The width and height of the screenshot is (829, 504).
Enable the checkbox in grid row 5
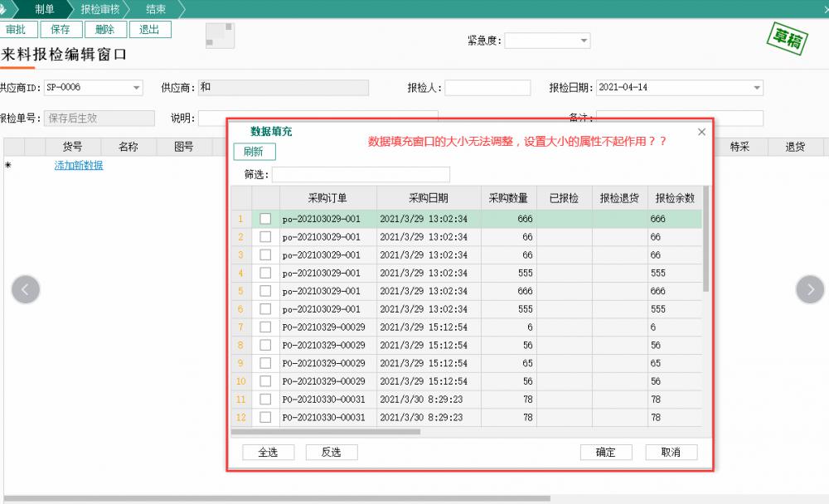coord(265,291)
